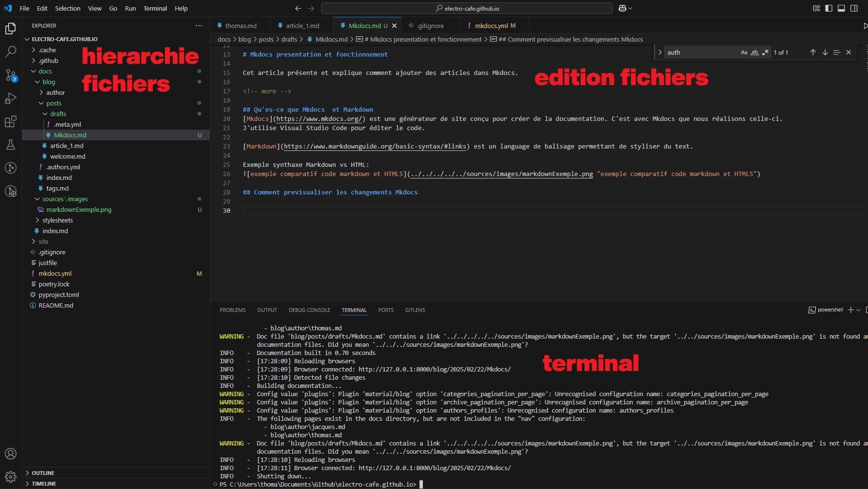Open Source Control view with badge

(x=11, y=75)
